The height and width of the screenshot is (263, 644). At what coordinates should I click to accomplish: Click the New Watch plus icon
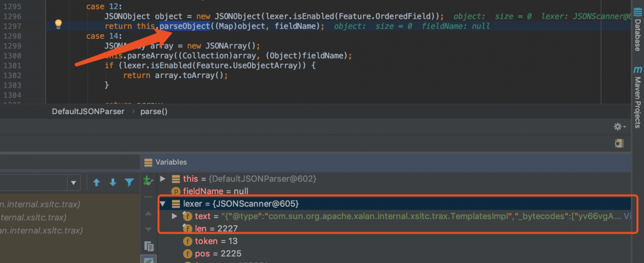point(148,180)
